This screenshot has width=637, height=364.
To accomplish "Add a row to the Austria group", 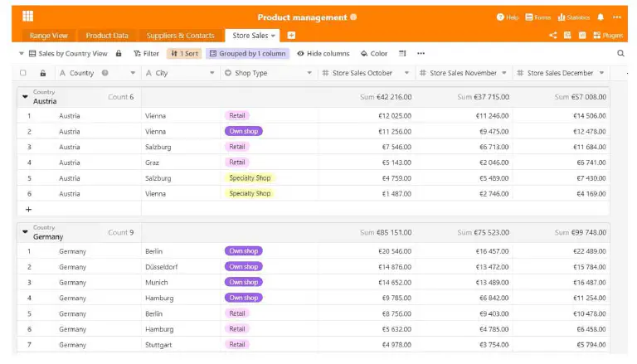I will pos(28,209).
